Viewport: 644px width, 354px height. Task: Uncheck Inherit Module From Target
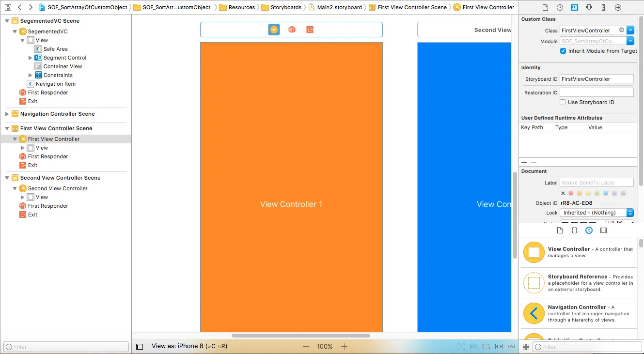coord(563,51)
